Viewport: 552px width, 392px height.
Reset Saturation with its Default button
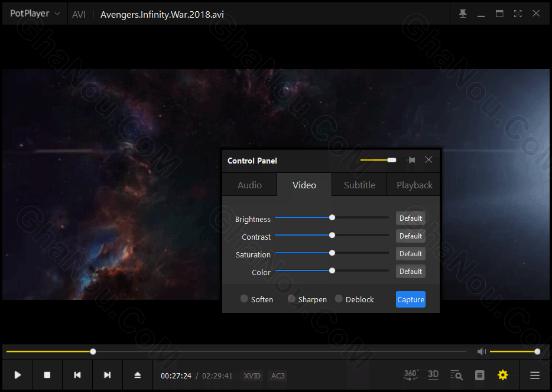point(411,254)
